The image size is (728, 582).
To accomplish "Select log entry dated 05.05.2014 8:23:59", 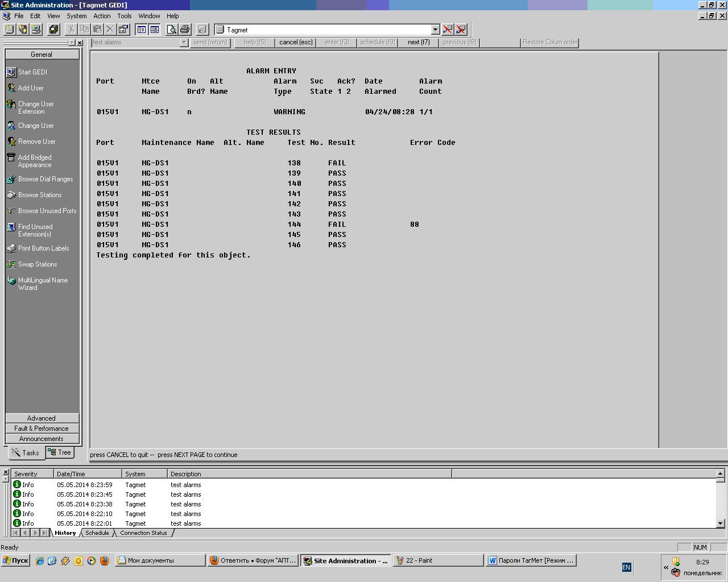I will pos(364,485).
